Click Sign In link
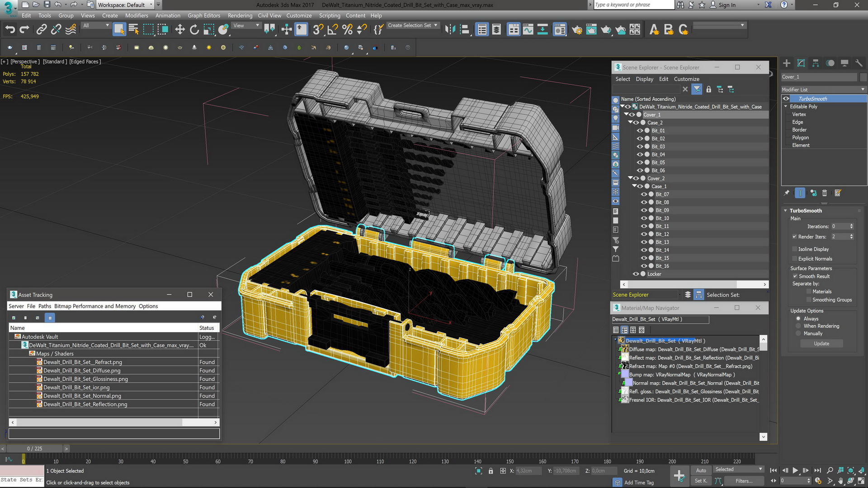Screen dimensions: 868x488 coord(727,5)
